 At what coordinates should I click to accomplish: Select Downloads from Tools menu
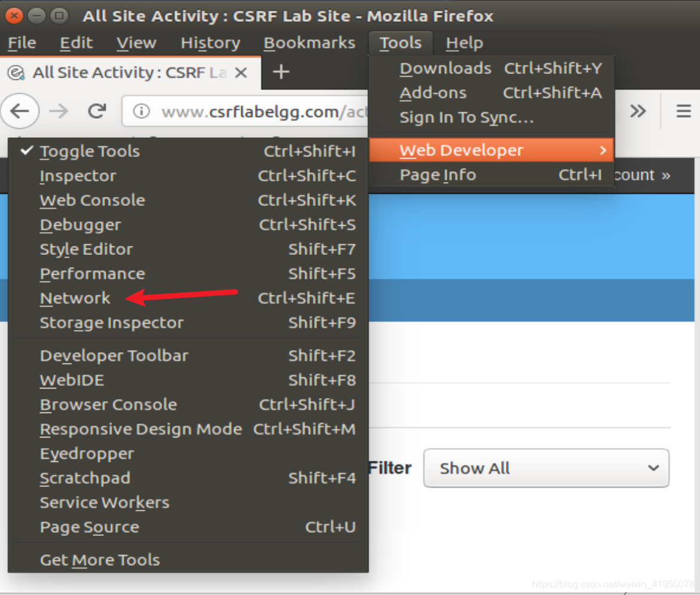[492, 68]
